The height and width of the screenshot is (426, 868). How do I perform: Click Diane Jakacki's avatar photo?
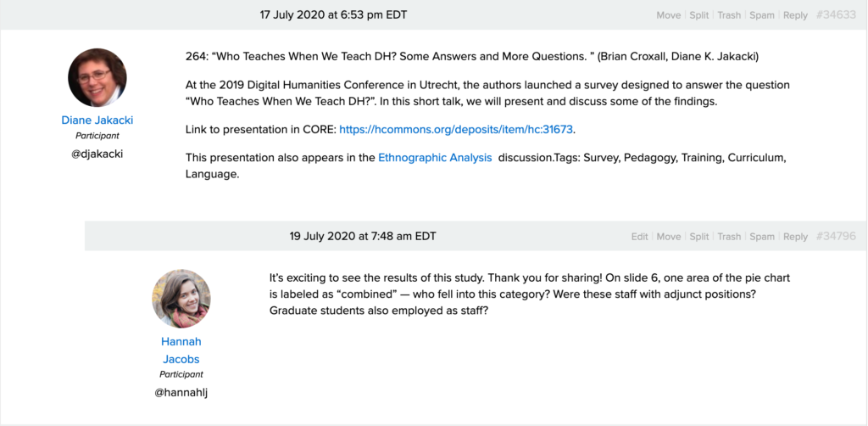[x=97, y=77]
